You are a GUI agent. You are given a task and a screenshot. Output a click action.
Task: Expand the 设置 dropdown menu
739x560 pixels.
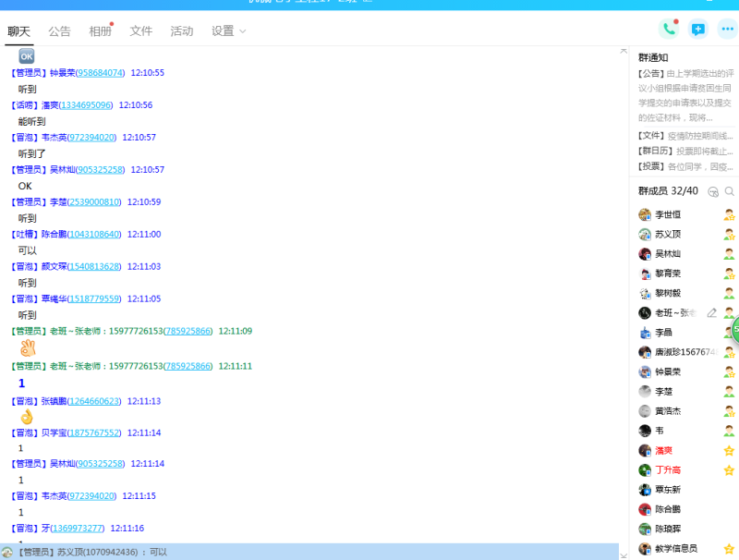[x=228, y=31]
